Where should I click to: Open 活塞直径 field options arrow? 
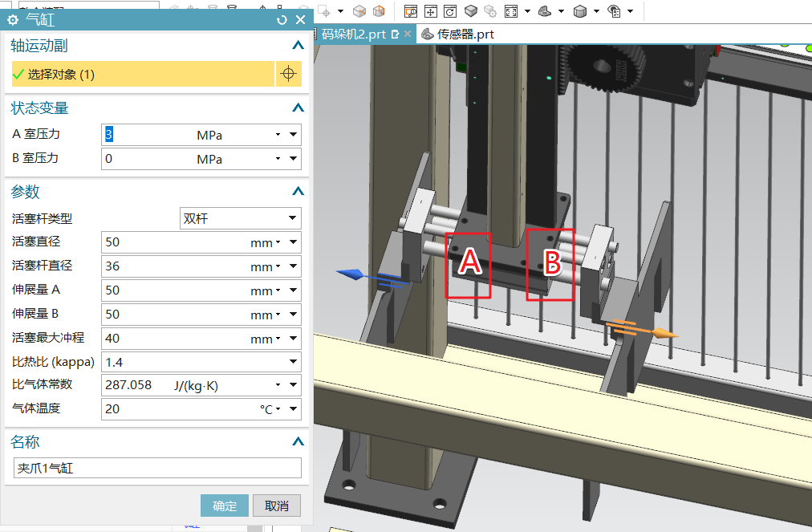click(293, 242)
